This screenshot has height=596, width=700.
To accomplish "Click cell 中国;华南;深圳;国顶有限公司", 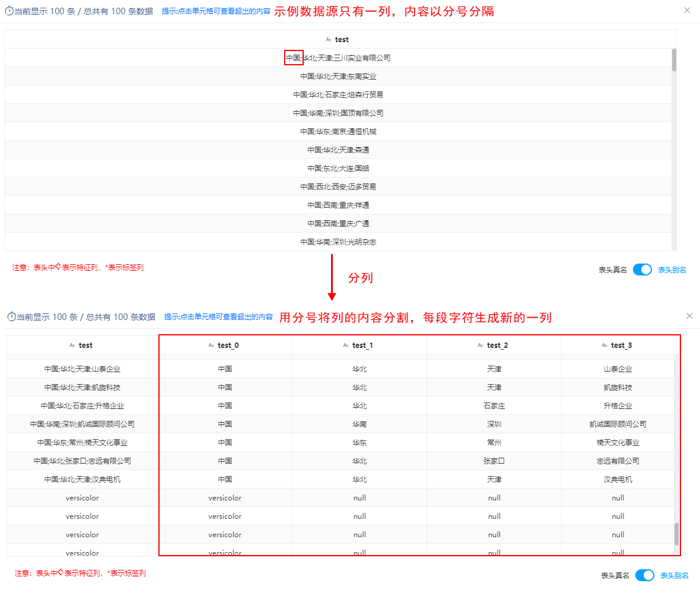I will (x=338, y=113).
